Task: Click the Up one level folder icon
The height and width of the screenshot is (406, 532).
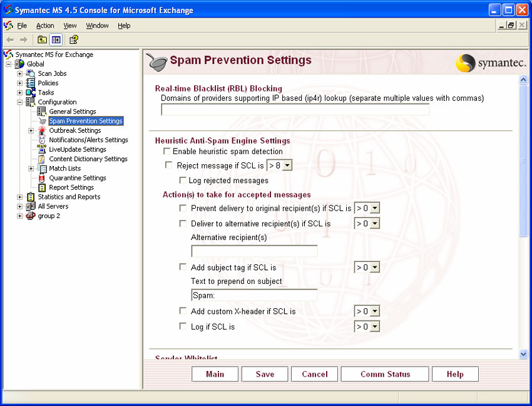Action: click(42, 39)
